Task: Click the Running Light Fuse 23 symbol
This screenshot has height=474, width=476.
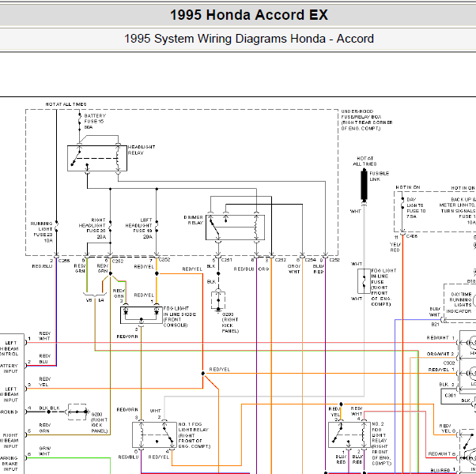Action: click(56, 227)
